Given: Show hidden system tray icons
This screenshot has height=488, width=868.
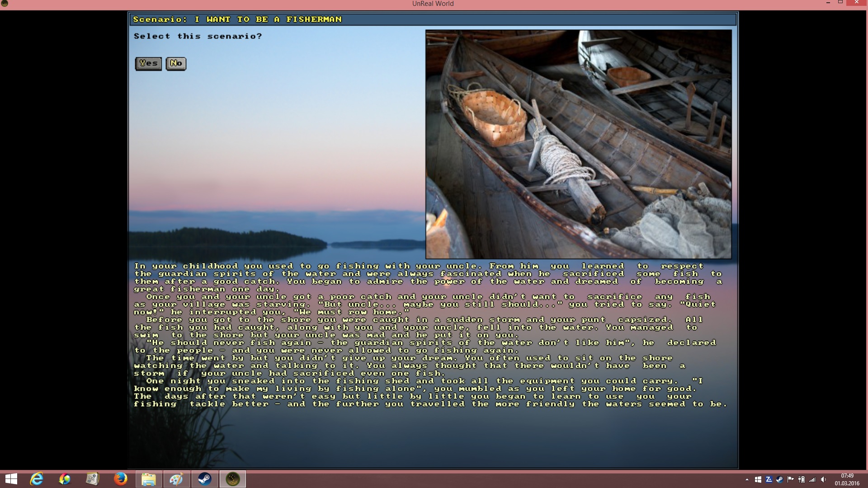Looking at the screenshot, I should tap(747, 479).
